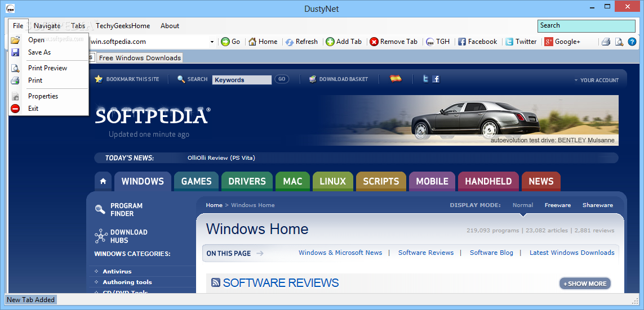Click the Refresh arrows icon
The image size is (644, 310).
pyautogui.click(x=290, y=42)
